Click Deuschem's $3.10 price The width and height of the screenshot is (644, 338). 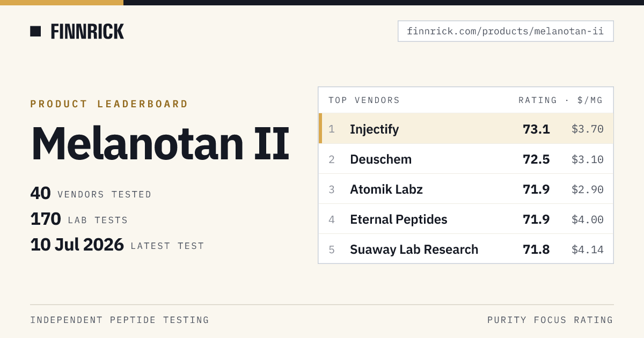pyautogui.click(x=588, y=159)
